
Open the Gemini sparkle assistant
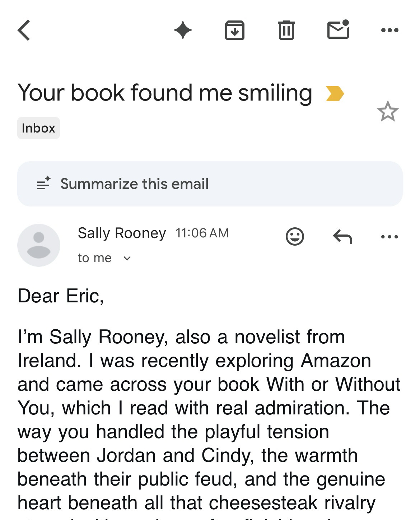pyautogui.click(x=183, y=30)
